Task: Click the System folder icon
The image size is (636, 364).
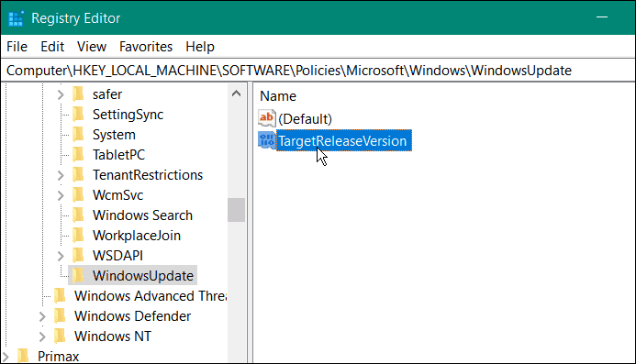Action: 78,135
